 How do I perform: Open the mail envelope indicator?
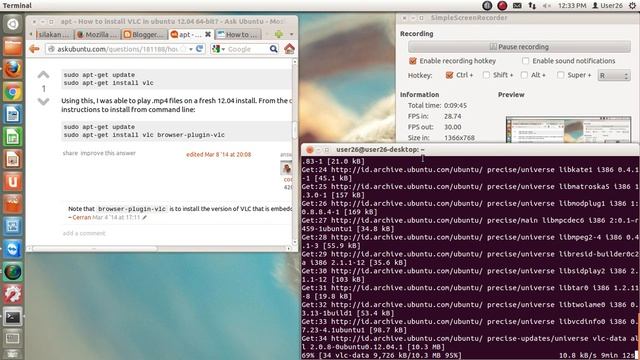517,5
